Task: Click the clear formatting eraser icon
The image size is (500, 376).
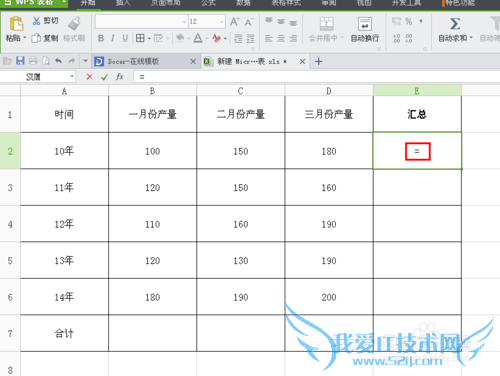Action: click(x=216, y=38)
